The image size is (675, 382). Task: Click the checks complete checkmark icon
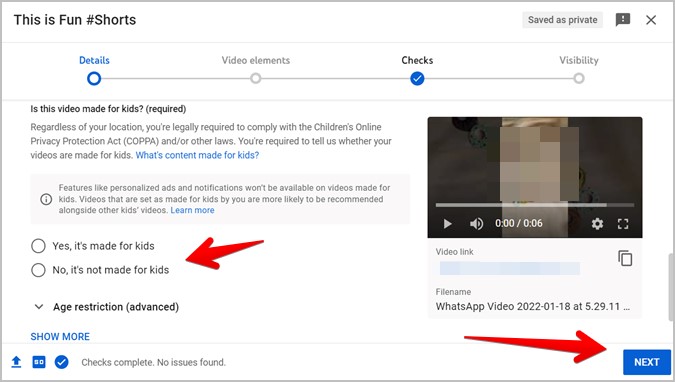pyautogui.click(x=62, y=362)
